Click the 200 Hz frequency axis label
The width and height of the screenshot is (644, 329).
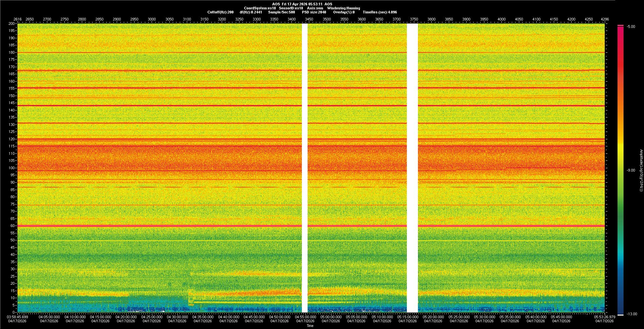pos(11,24)
